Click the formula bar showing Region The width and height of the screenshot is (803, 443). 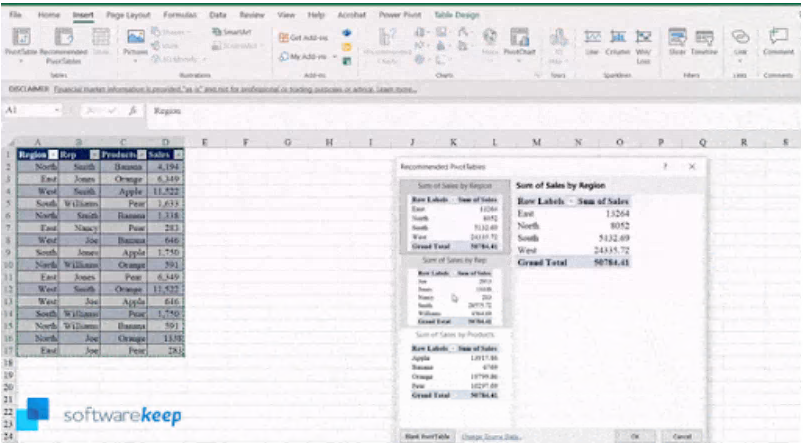(x=400, y=111)
